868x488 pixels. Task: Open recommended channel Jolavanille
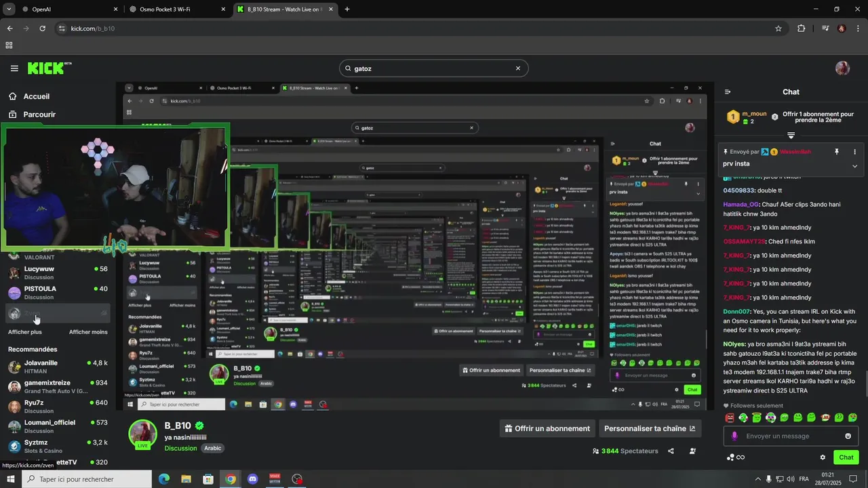click(x=58, y=367)
